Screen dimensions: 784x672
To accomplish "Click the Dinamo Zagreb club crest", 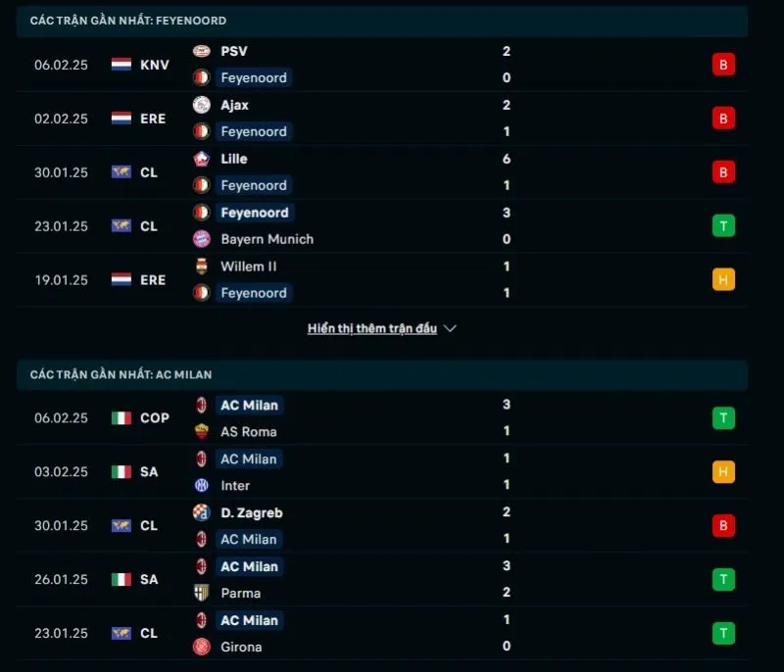I will (x=203, y=512).
